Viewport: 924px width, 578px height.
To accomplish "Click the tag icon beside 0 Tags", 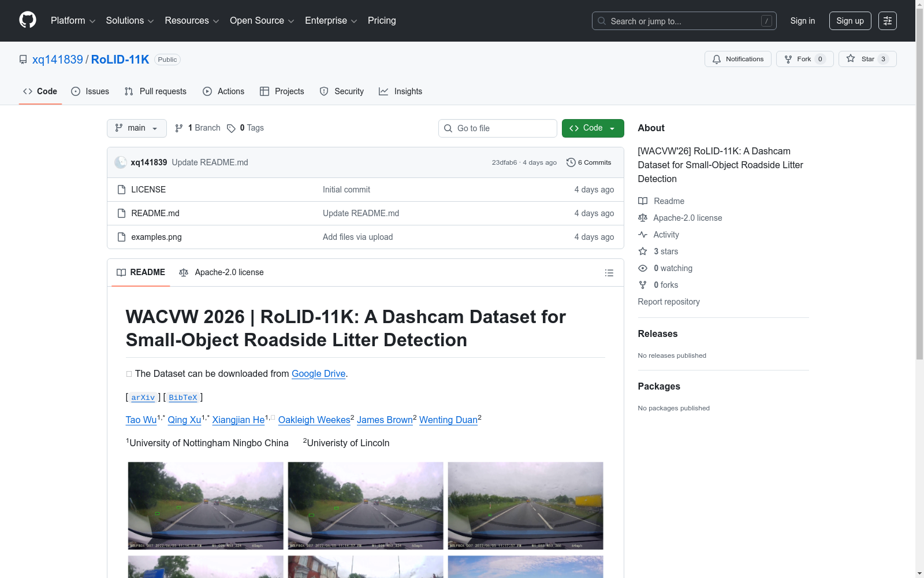I will pyautogui.click(x=231, y=128).
